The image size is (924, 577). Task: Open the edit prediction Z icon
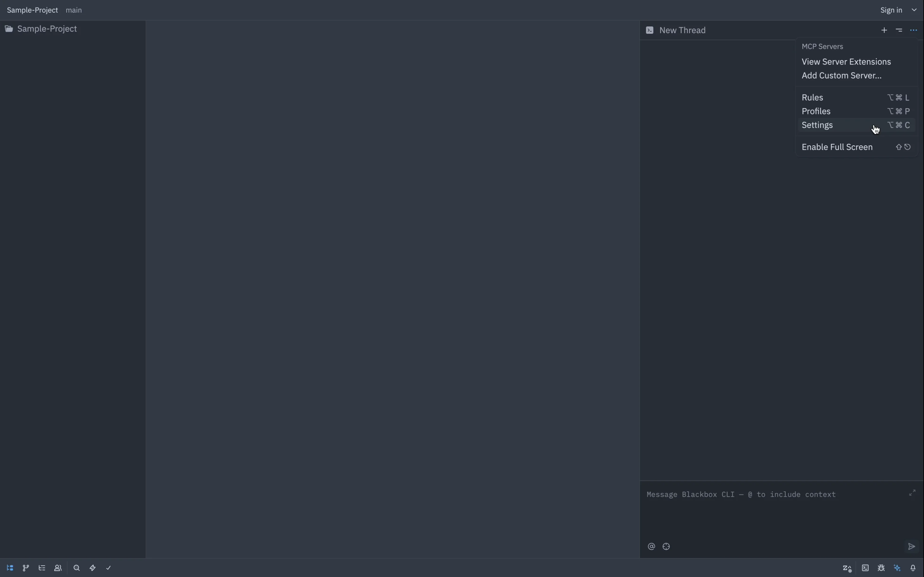[847, 568]
